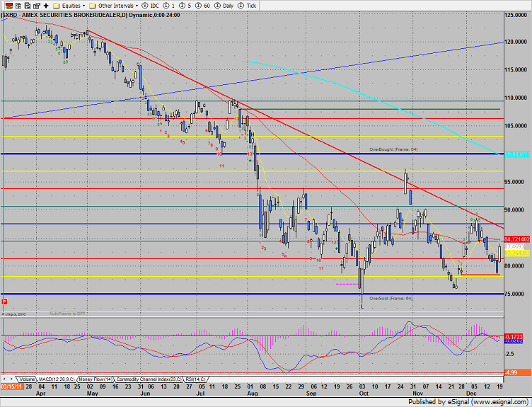
Task: Select the RSI(14,C) tab
Action: (198, 379)
